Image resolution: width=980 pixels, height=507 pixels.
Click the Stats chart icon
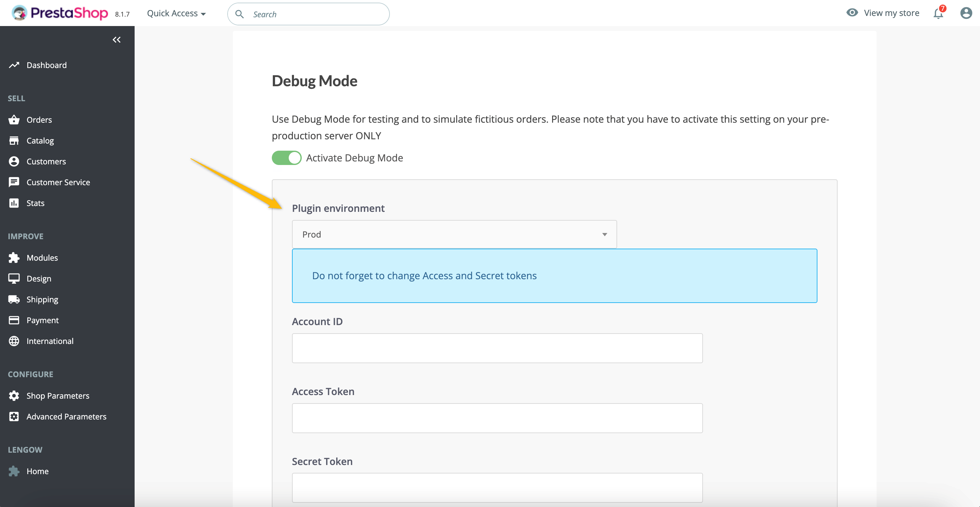point(14,203)
